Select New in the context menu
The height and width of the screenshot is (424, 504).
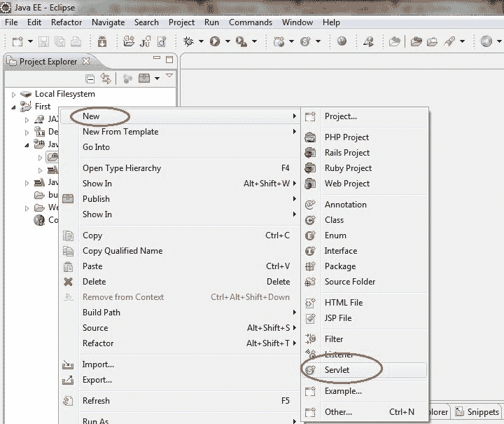(180, 116)
